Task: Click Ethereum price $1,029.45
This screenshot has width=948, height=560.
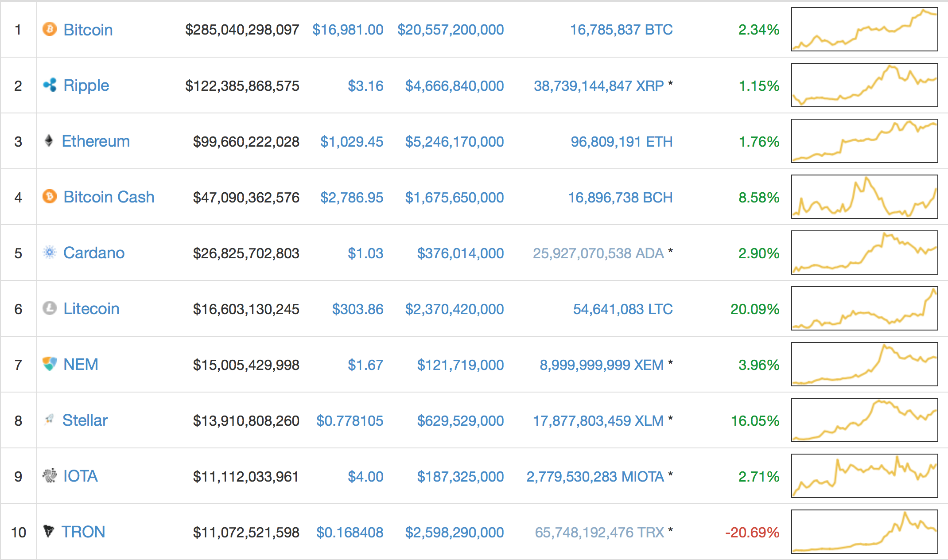Action: 352,142
